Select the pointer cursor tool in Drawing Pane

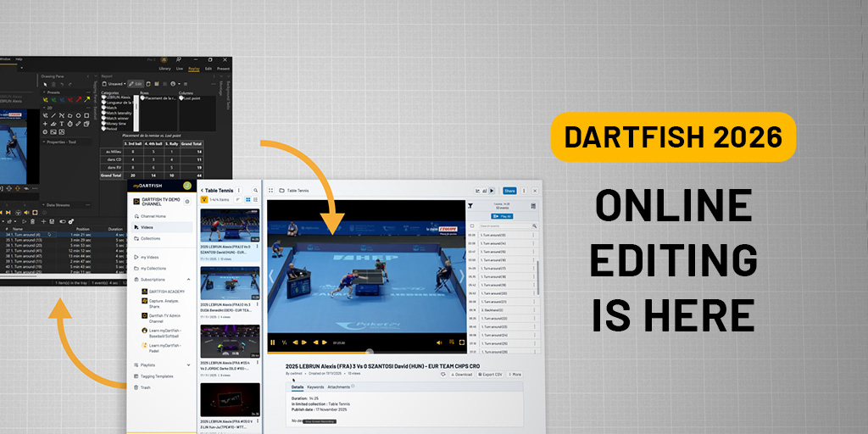(45, 84)
